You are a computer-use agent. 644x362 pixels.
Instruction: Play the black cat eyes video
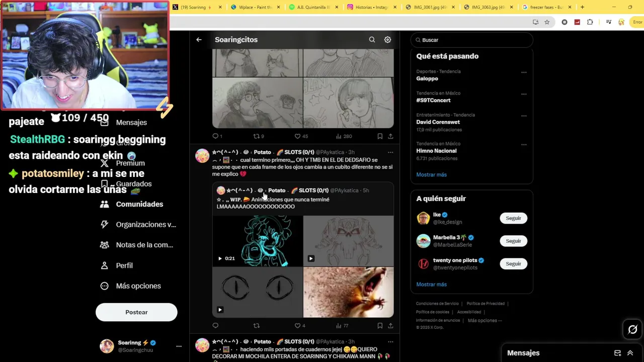258,292
